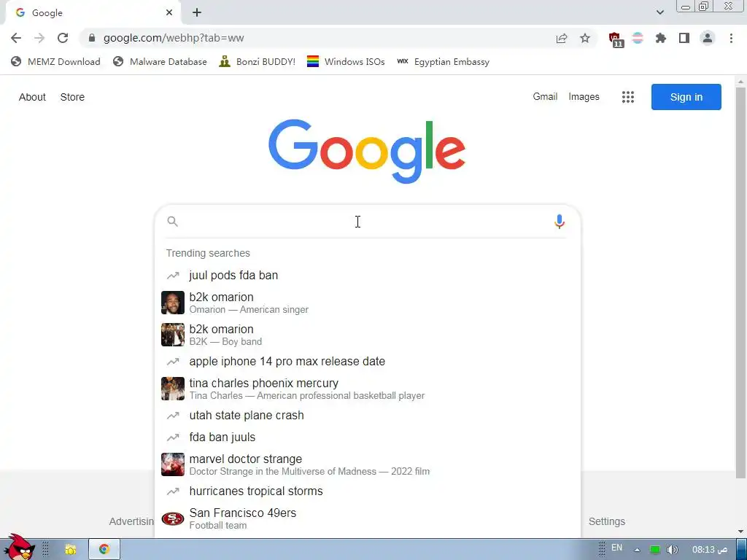Open the Google apps grid icon
Viewport: 747px width, 560px height.
tap(628, 97)
